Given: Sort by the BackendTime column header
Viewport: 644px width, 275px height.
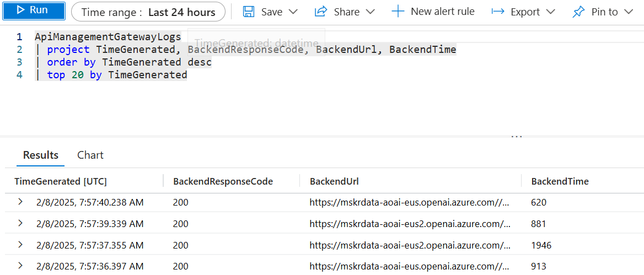Looking at the screenshot, I should pos(560,181).
